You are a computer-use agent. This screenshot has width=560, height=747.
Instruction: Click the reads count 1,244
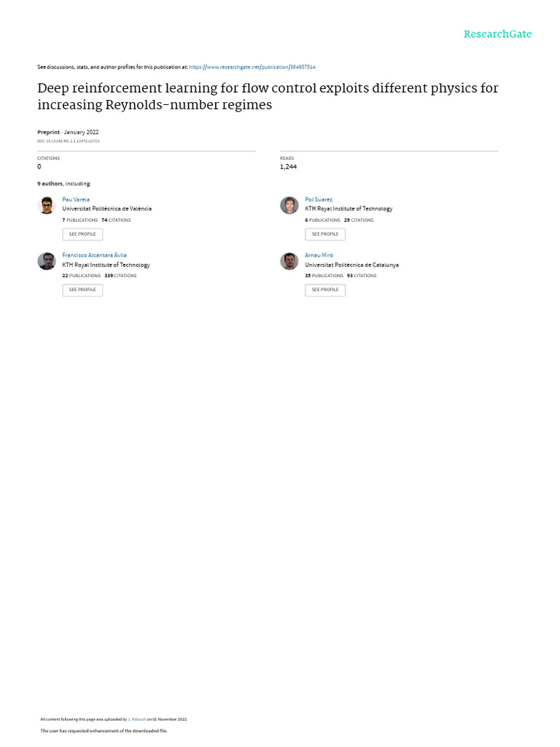[x=288, y=167]
